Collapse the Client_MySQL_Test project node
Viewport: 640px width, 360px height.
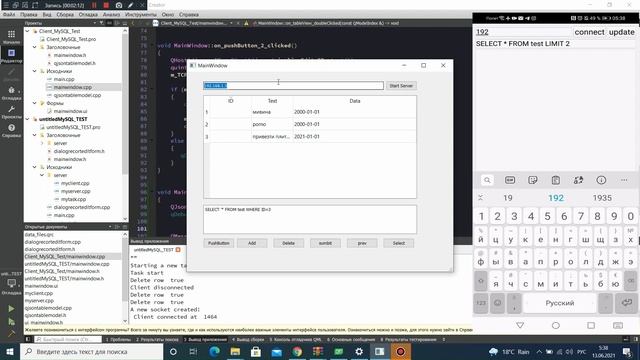click(x=27, y=31)
